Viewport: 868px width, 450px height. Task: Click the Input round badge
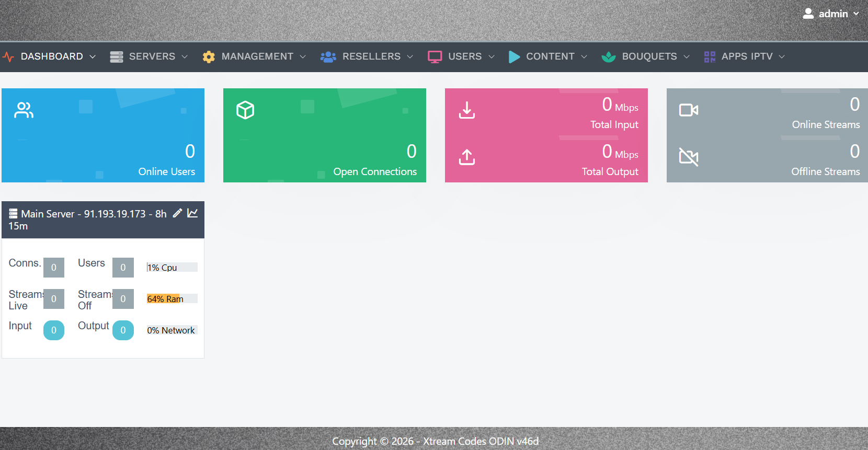point(54,330)
